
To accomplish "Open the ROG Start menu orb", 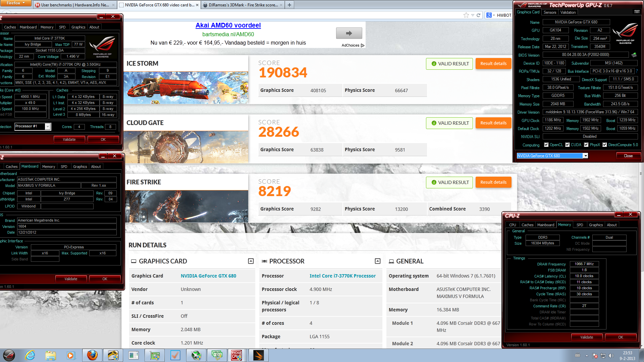I will 9,355.
